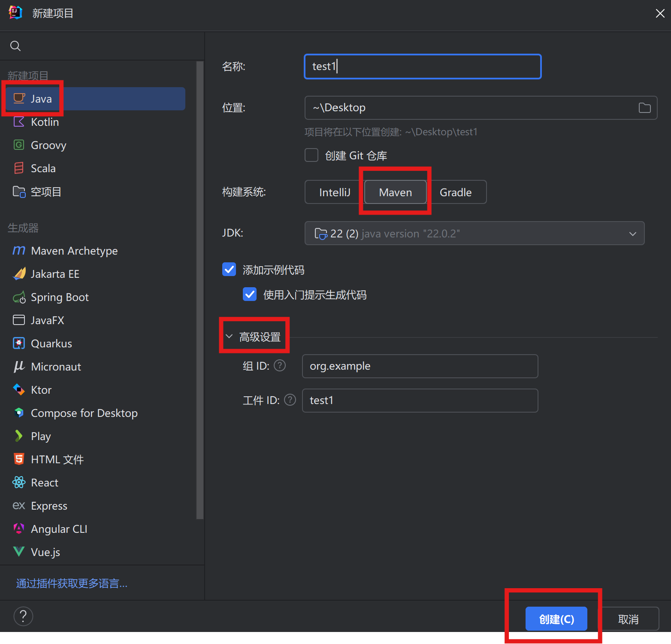Viewport: 671px width, 644px height.
Task: Click the Groovy G icon
Action: (19, 145)
